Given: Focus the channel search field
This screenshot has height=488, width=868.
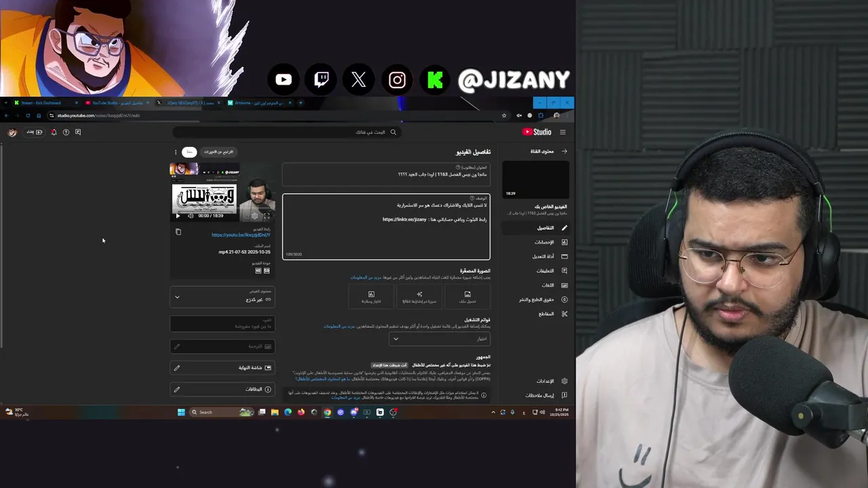Looking at the screenshot, I should coord(286,132).
